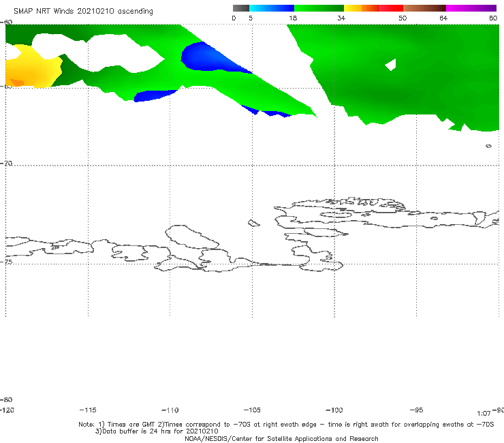
Task: Click the longitude label '-120'
Action: [7, 410]
